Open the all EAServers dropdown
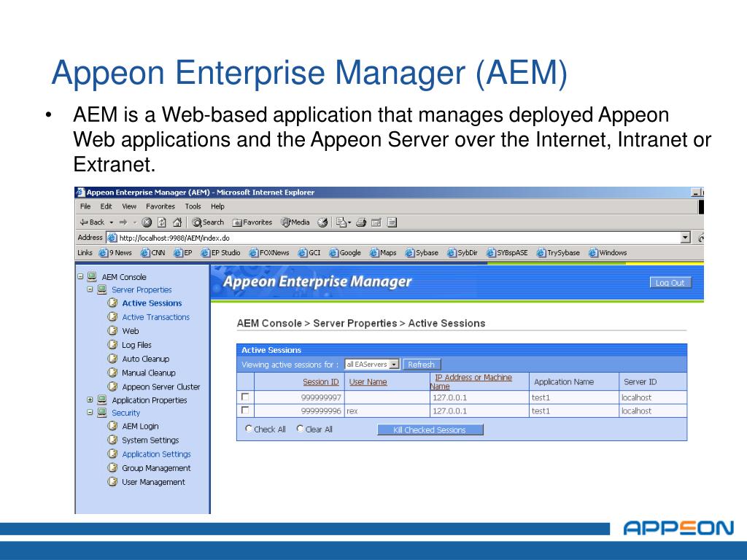This screenshot has height=560, width=747. pos(371,365)
